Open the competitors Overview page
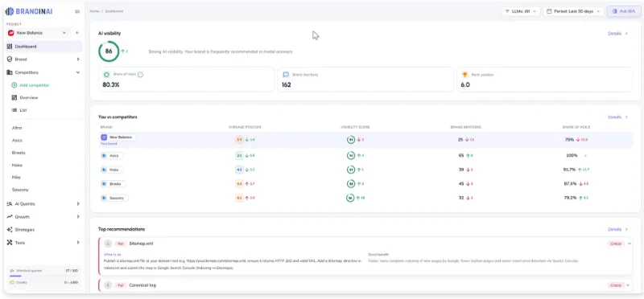Viewport: 644px width, 299px height. (x=29, y=97)
